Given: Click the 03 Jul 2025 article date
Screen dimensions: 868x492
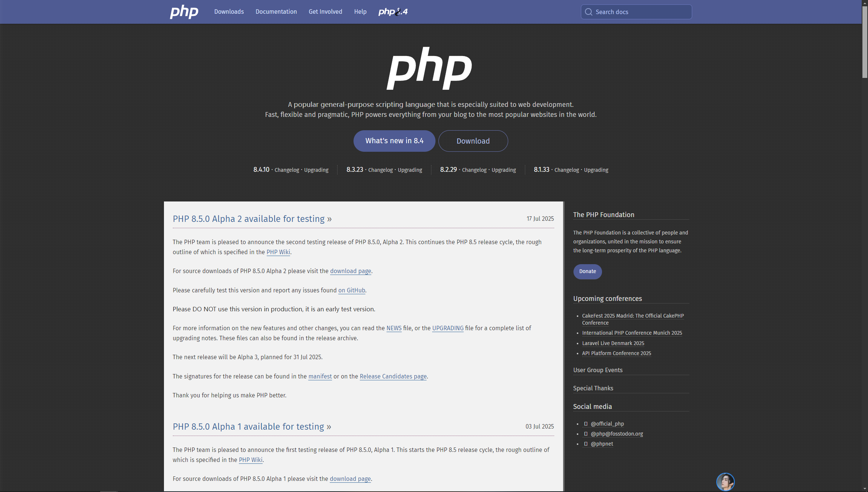Looking at the screenshot, I should (x=540, y=427).
